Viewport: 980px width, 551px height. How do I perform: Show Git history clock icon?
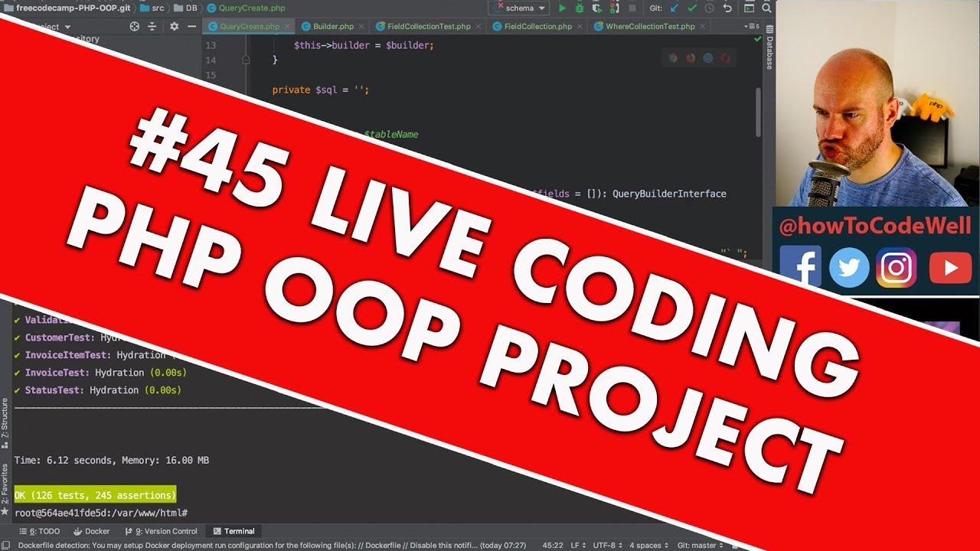[x=710, y=8]
